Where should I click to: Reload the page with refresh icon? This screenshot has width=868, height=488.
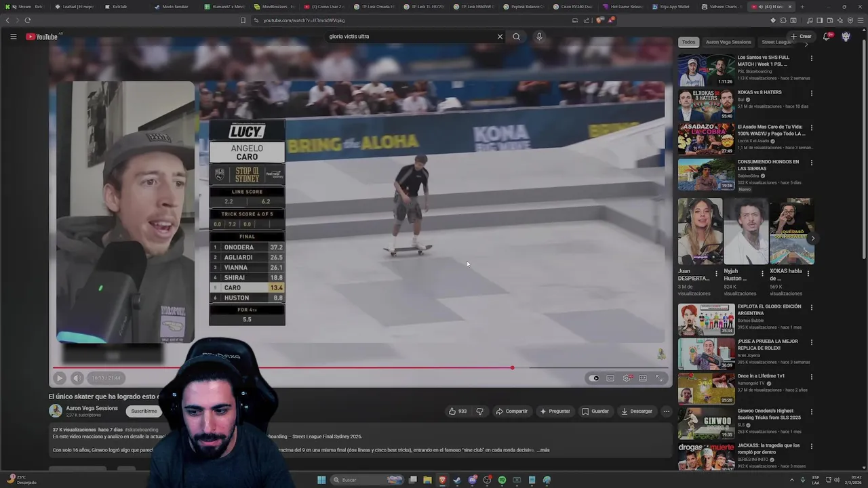(27, 20)
